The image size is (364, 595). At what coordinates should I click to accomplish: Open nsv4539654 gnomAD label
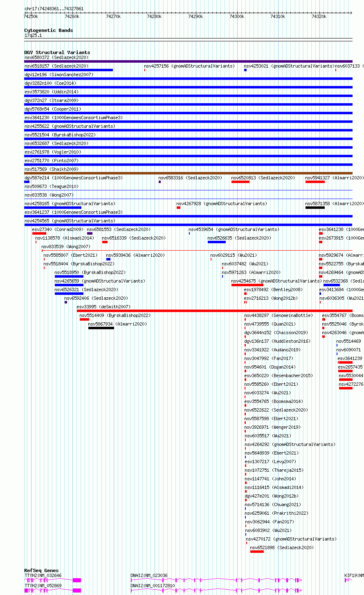pos(234,230)
